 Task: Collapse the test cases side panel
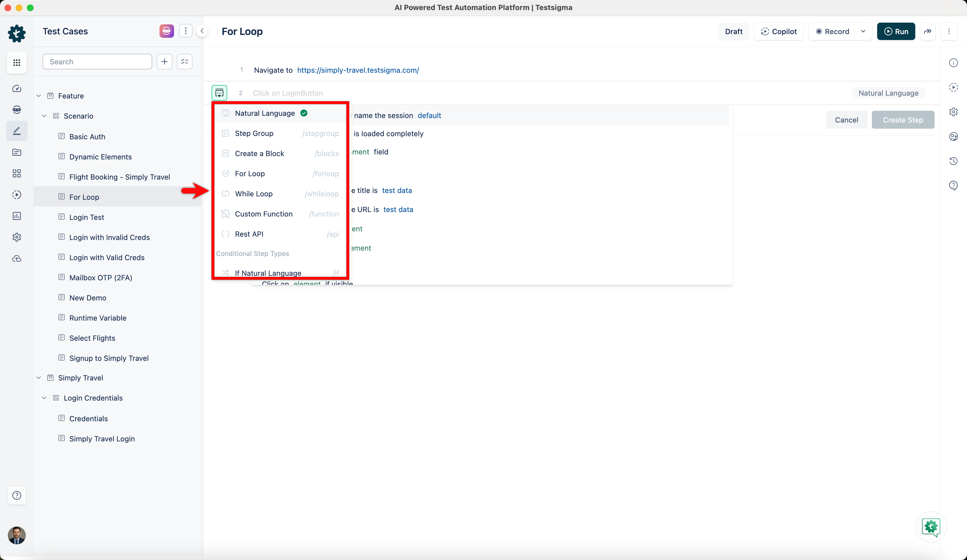[x=202, y=31]
